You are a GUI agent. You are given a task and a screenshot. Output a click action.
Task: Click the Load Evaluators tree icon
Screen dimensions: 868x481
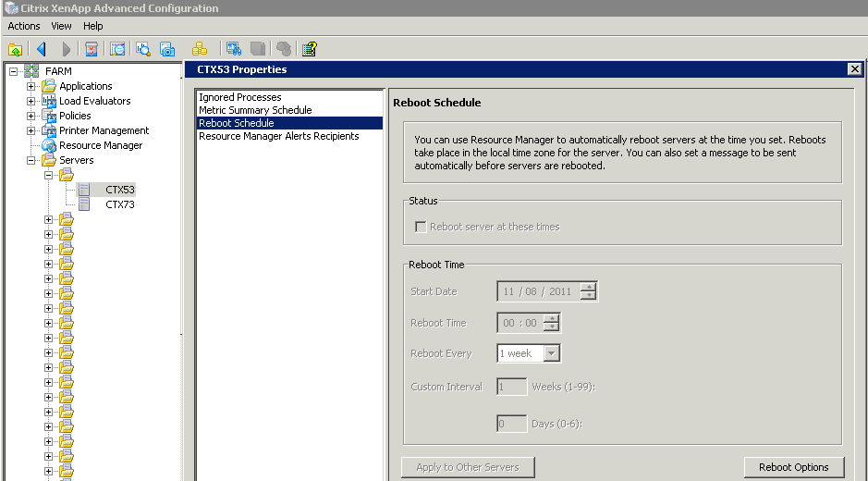[49, 101]
